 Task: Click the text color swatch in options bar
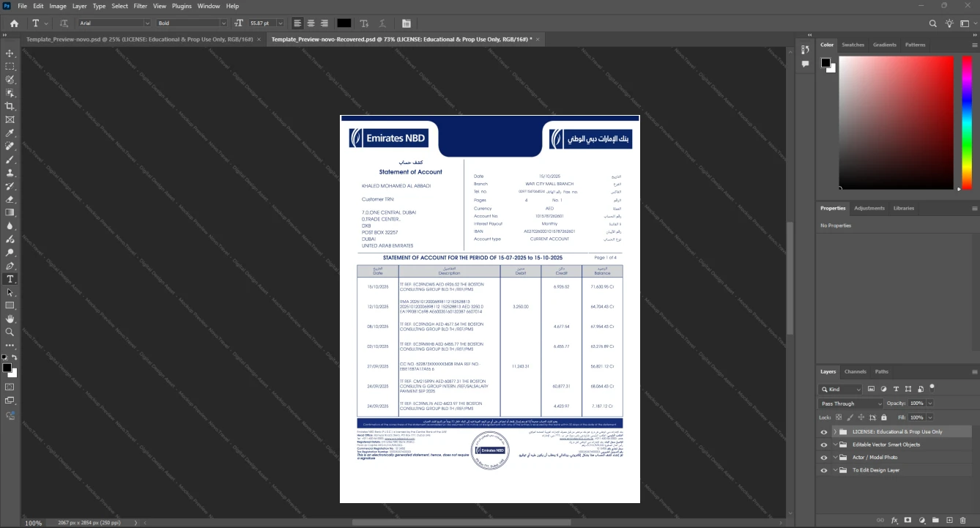344,23
